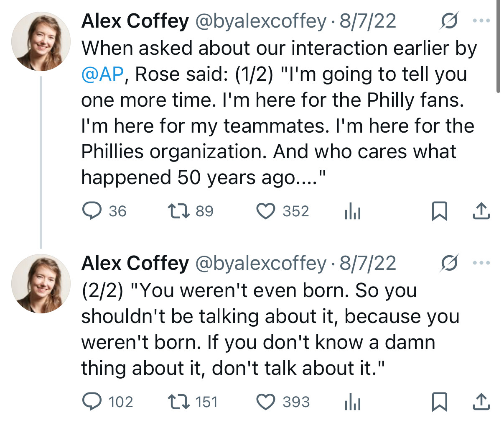
Task: Like the second tweet with 393 likes
Action: click(x=265, y=402)
